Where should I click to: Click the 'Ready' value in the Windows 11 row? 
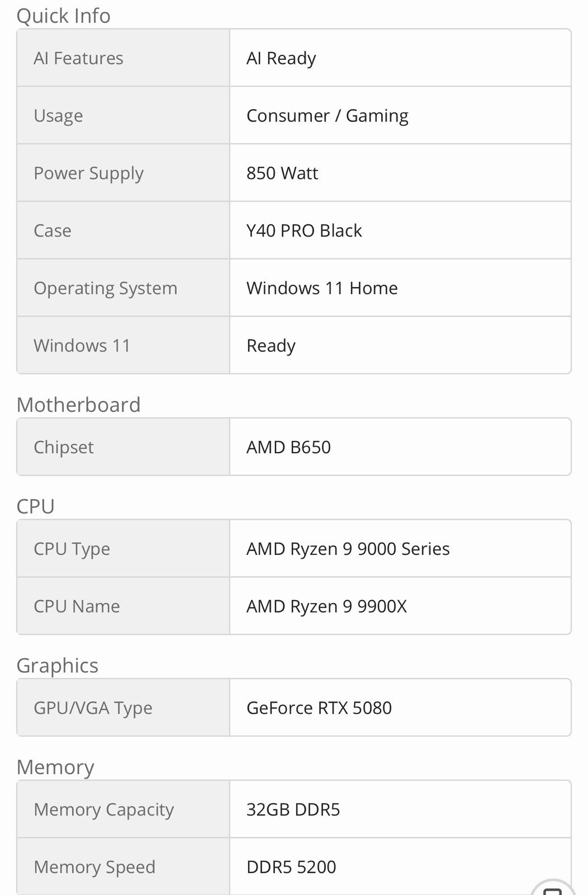point(271,346)
